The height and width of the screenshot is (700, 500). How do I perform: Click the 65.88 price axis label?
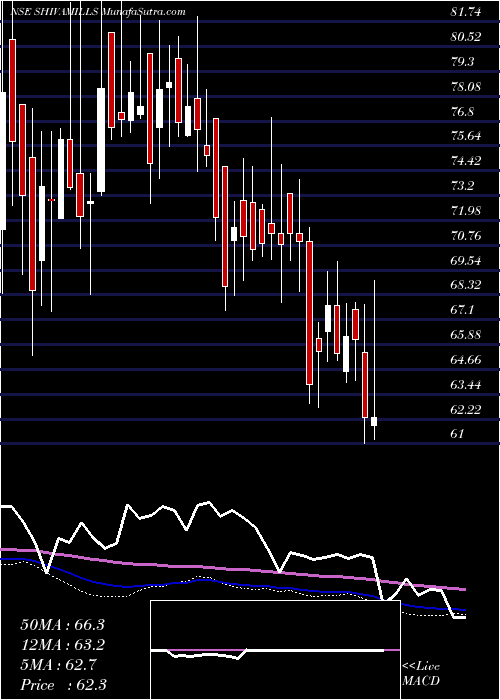[466, 335]
